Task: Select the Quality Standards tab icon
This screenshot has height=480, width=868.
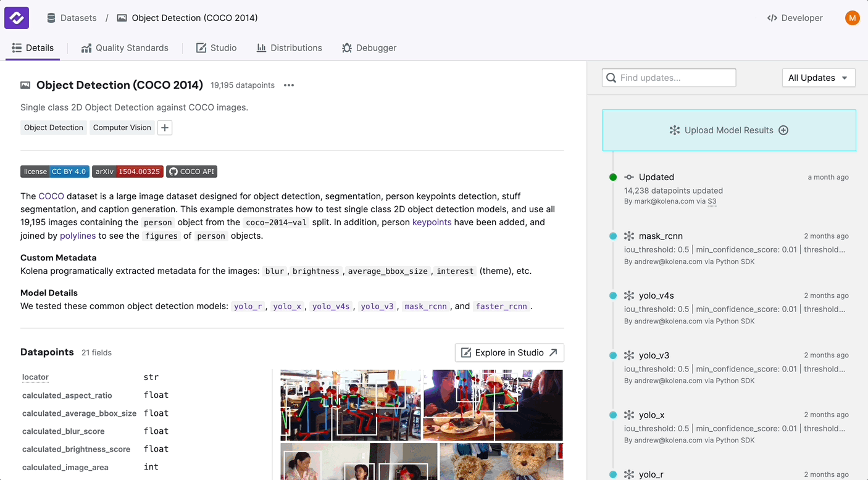Action: [86, 48]
